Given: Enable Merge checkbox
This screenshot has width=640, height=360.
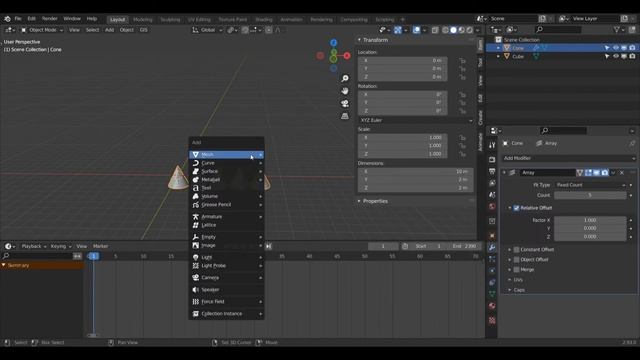Looking at the screenshot, I should (516, 270).
